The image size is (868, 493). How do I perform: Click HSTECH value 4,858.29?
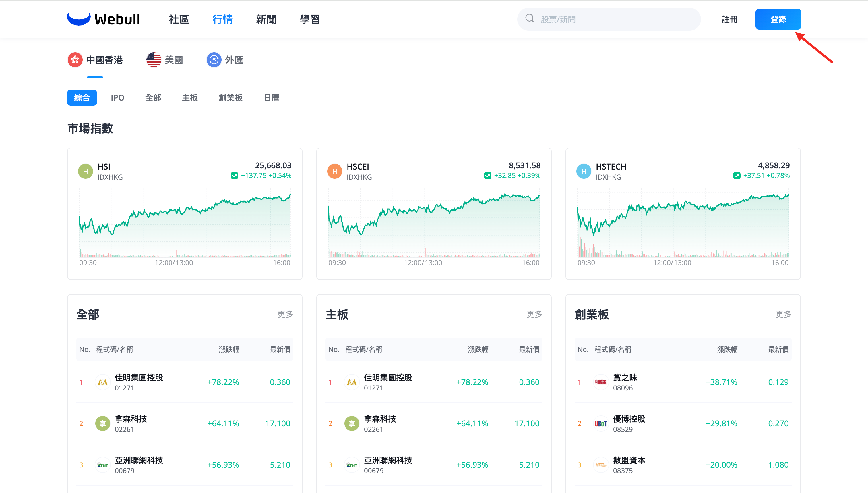click(x=774, y=165)
